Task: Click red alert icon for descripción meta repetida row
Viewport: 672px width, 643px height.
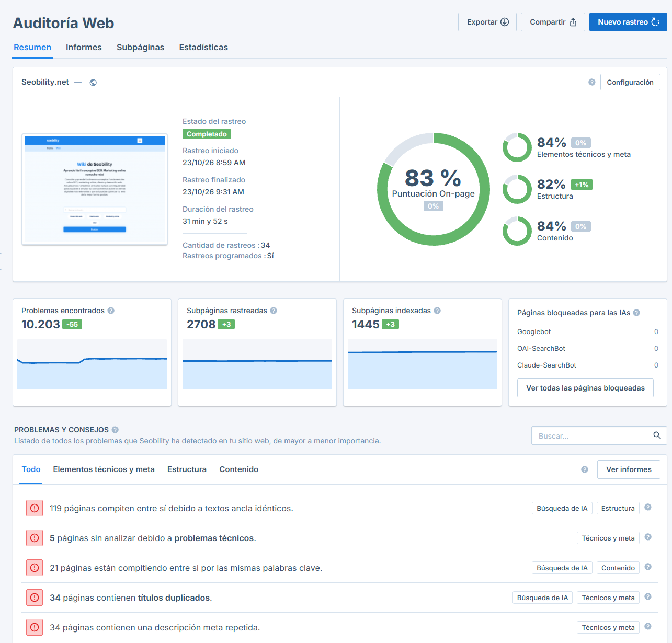Action: click(x=35, y=627)
